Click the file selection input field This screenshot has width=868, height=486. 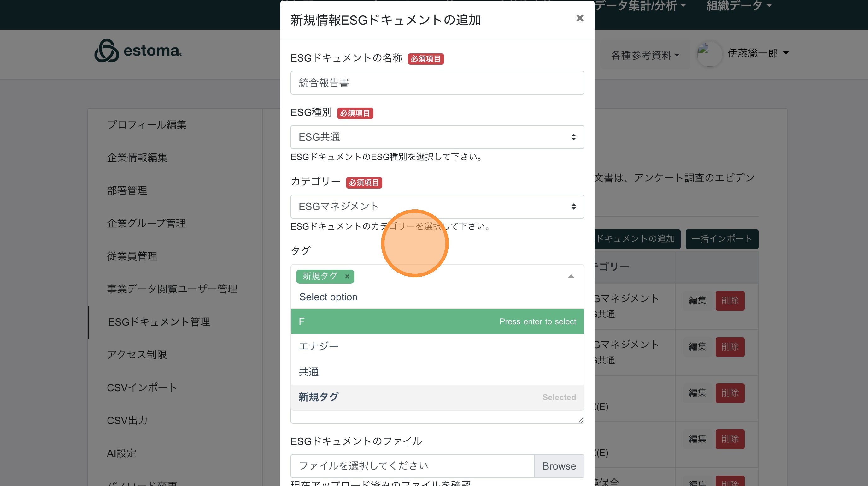point(412,466)
